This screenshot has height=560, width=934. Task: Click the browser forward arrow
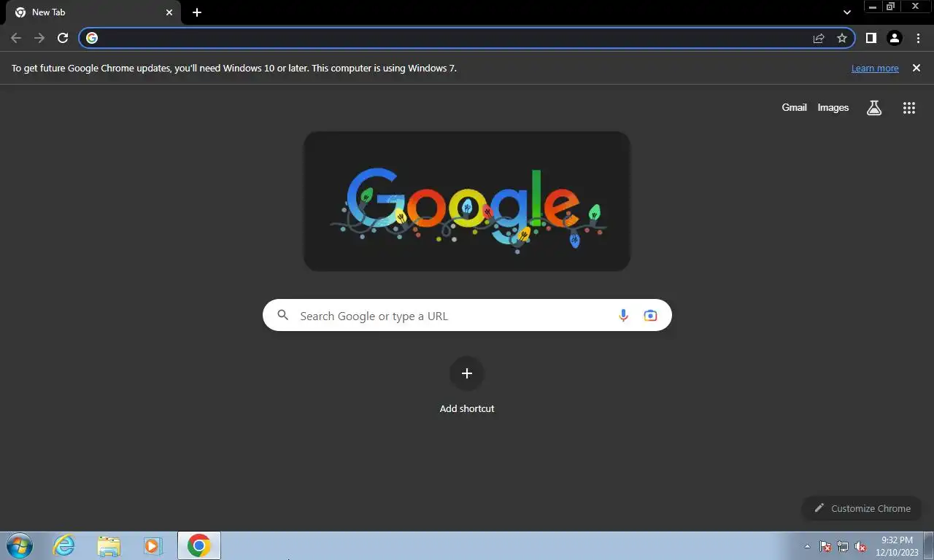39,38
